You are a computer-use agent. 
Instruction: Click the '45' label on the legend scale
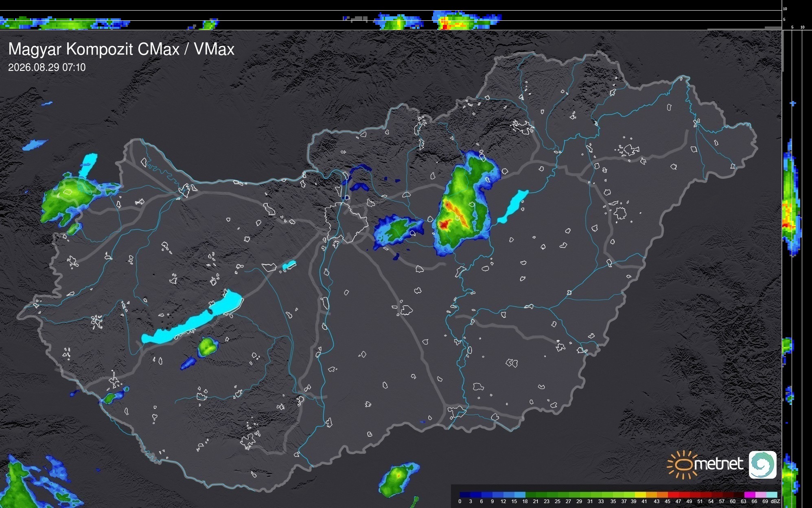(668, 501)
